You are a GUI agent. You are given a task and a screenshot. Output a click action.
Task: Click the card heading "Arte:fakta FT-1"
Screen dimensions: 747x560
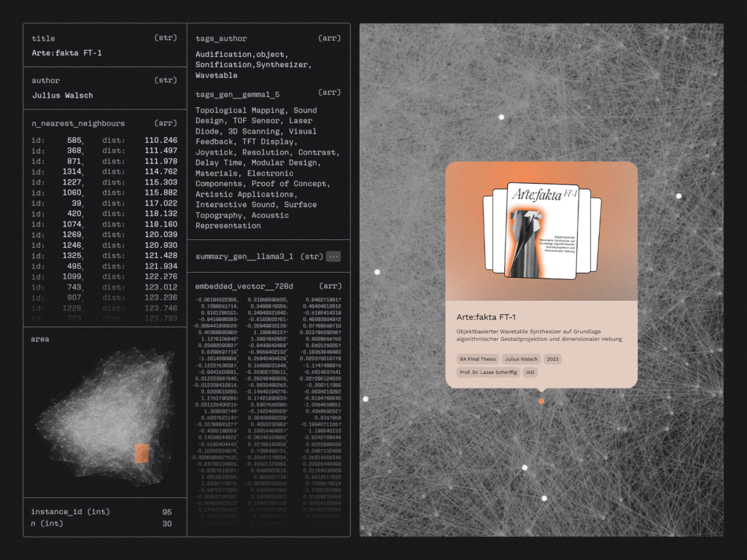(487, 316)
